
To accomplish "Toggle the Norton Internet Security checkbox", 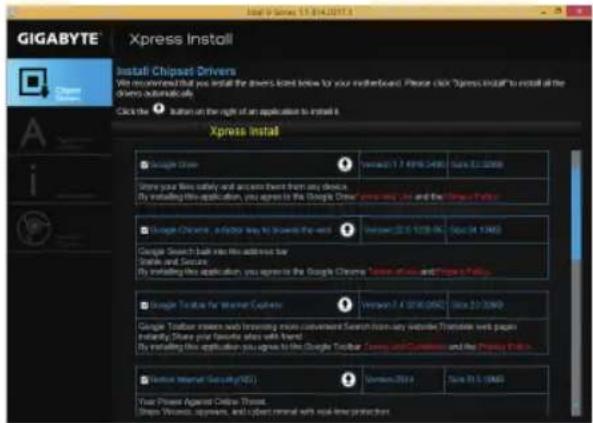I will (x=144, y=380).
